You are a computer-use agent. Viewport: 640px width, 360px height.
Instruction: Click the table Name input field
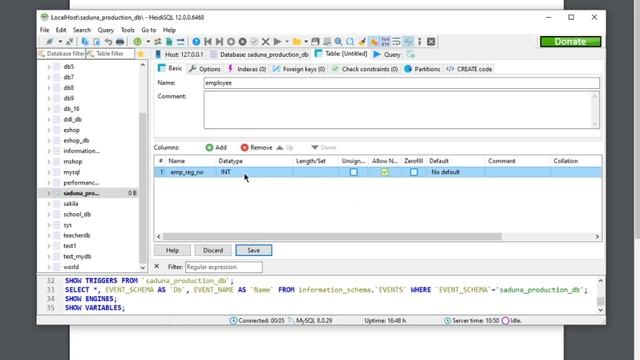tap(402, 83)
